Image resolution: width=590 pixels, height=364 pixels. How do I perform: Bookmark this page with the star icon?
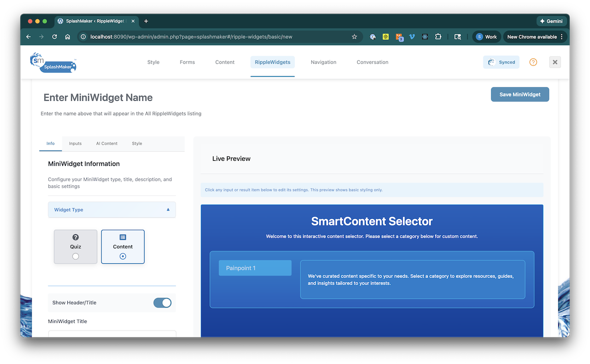pos(354,37)
